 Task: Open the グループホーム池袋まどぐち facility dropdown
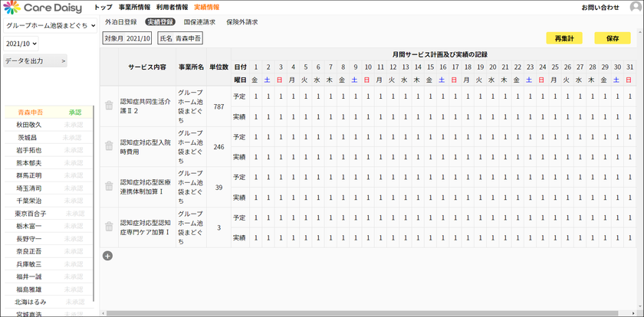pyautogui.click(x=50, y=25)
